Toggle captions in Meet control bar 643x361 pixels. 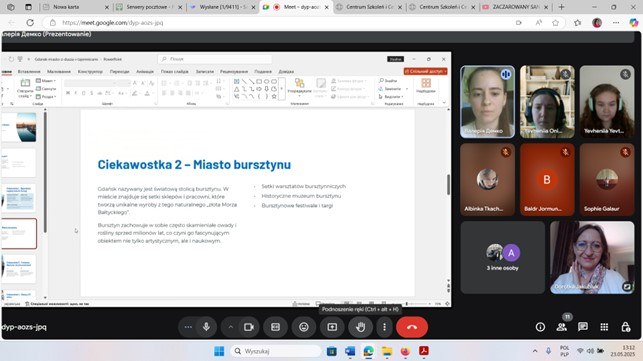[275, 327]
